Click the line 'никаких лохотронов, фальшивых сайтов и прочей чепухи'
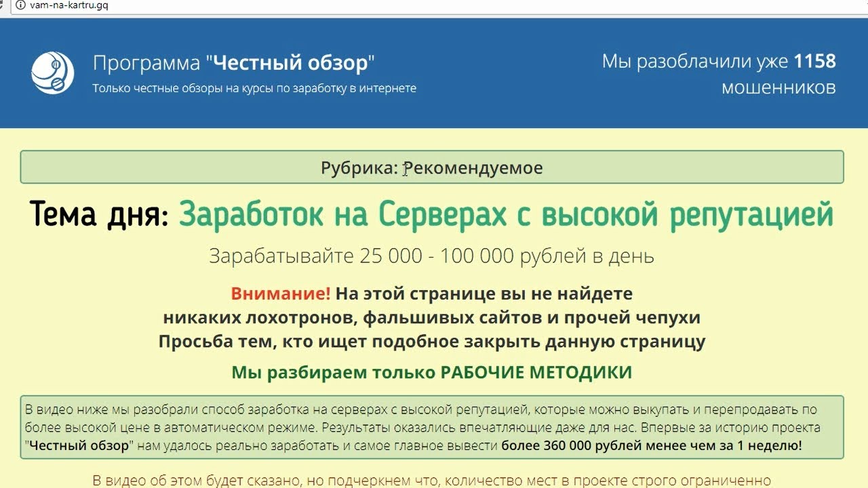868x488 pixels. click(432, 317)
